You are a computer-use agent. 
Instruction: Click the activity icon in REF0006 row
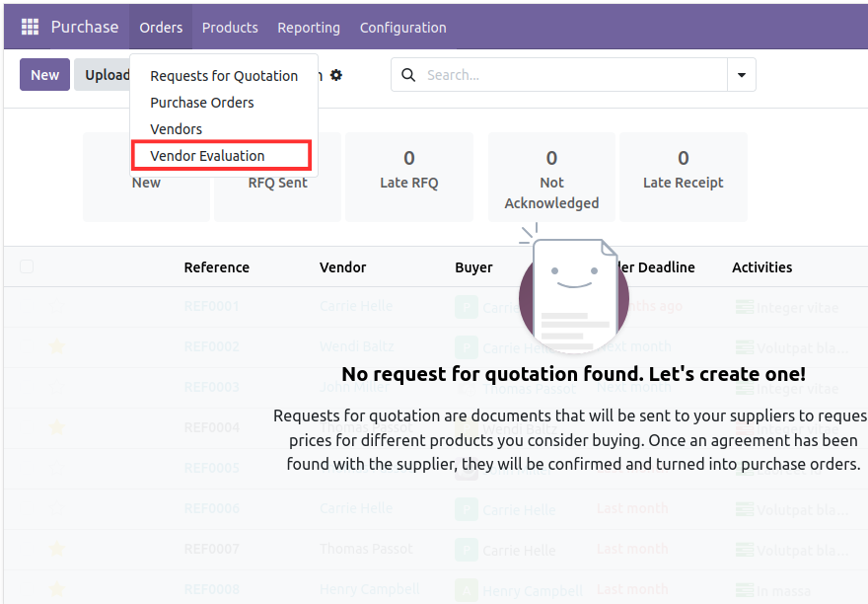click(745, 508)
